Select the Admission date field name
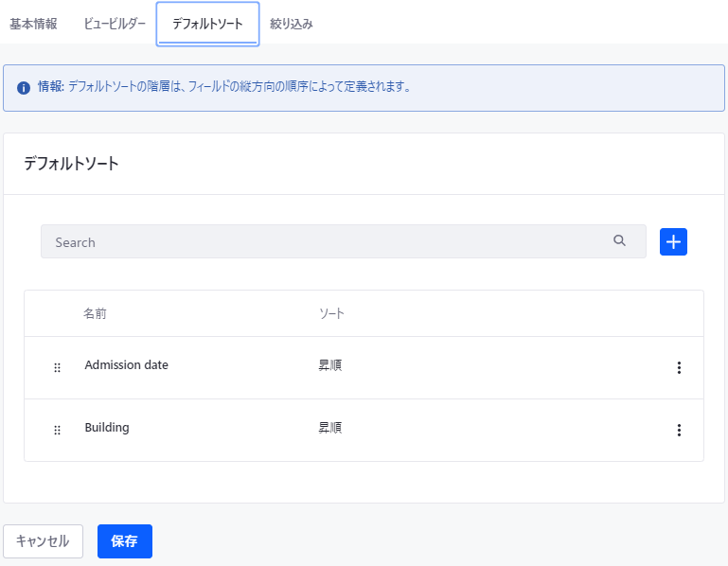Image resolution: width=728 pixels, height=566 pixels. click(126, 365)
